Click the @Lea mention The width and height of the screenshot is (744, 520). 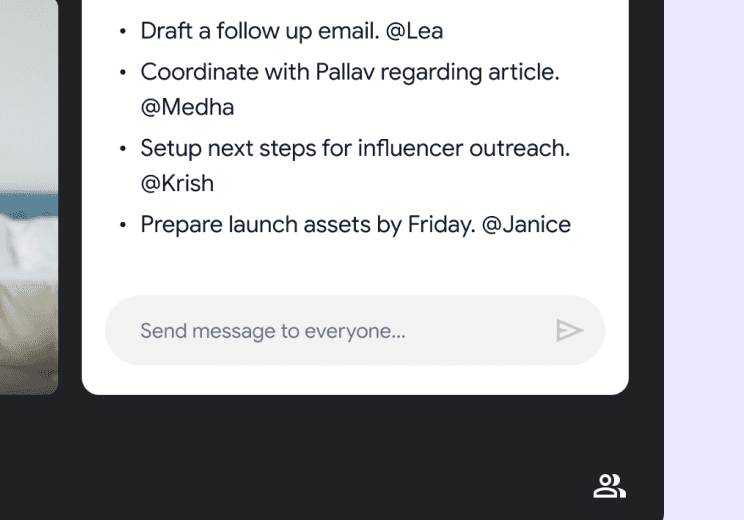414,31
